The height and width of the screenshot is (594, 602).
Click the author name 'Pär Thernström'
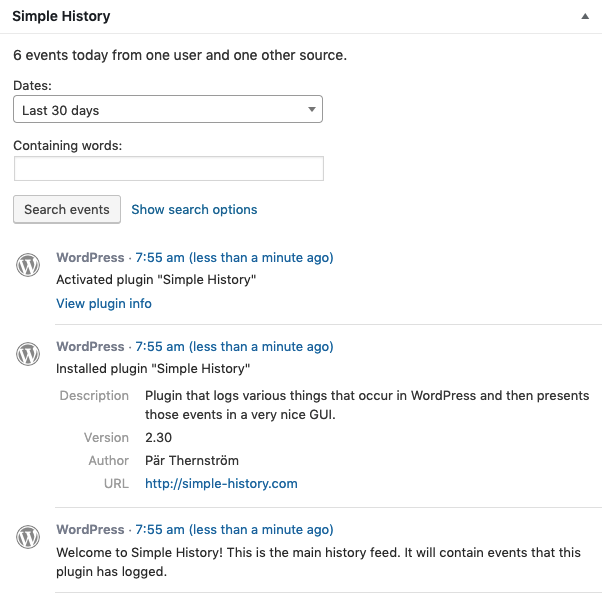tap(197, 461)
